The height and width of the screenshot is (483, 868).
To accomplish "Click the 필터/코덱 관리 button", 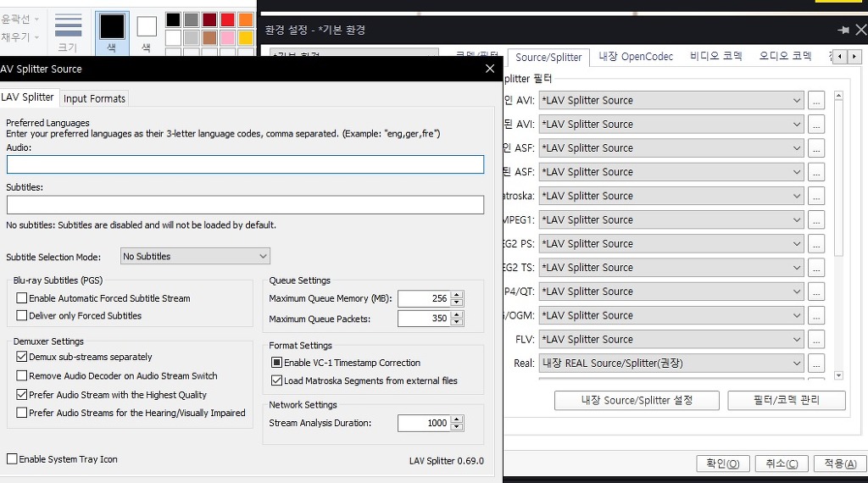I will 786,400.
